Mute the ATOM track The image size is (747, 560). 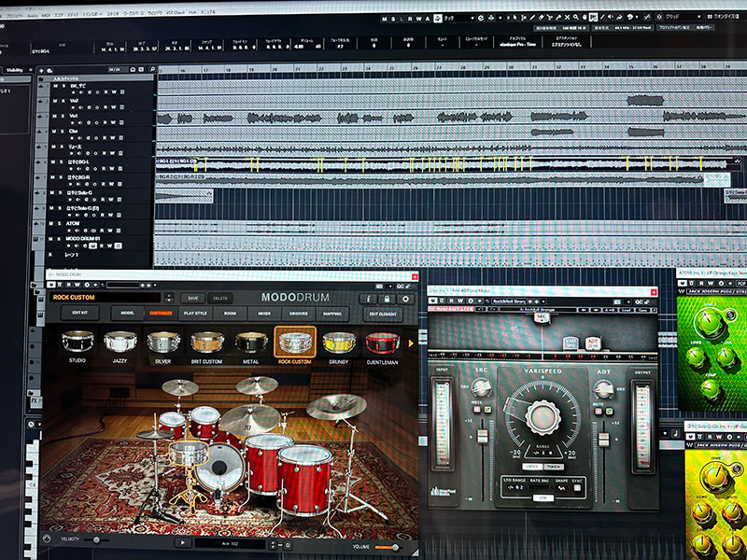point(50,223)
